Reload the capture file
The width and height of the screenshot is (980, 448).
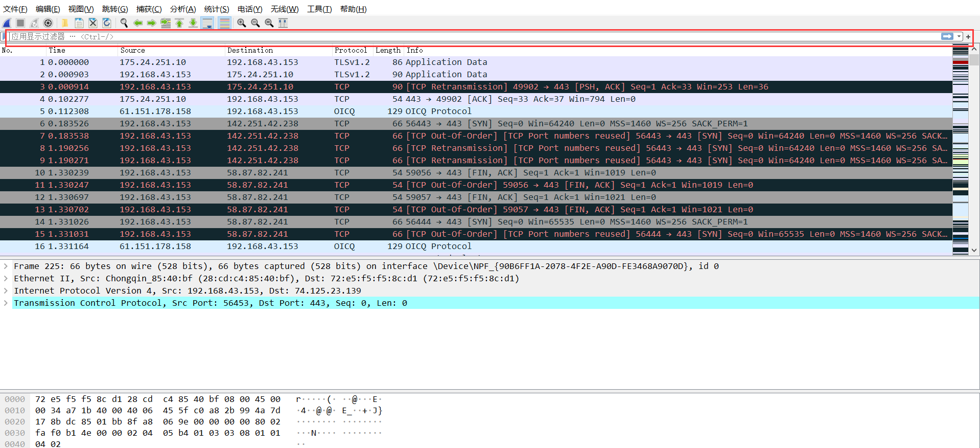tap(106, 23)
